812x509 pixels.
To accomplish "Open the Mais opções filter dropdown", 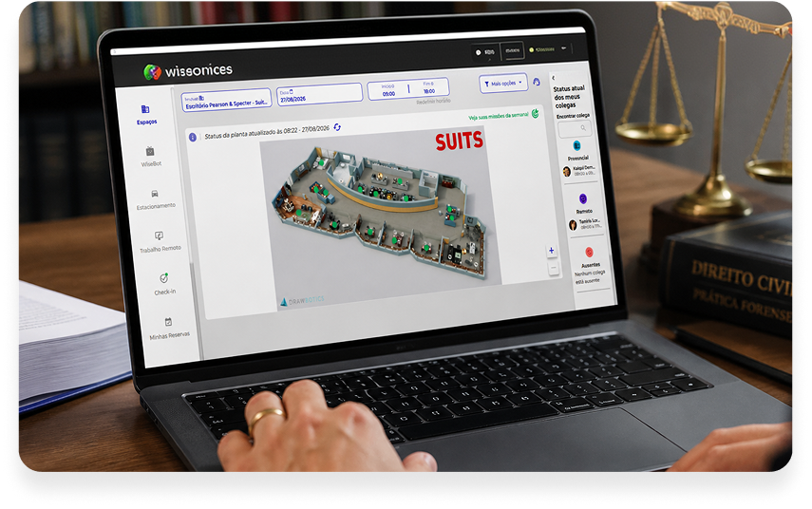I will [503, 83].
